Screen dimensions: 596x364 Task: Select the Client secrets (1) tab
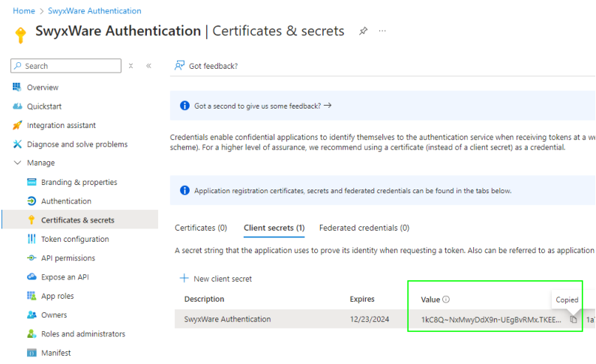274,228
